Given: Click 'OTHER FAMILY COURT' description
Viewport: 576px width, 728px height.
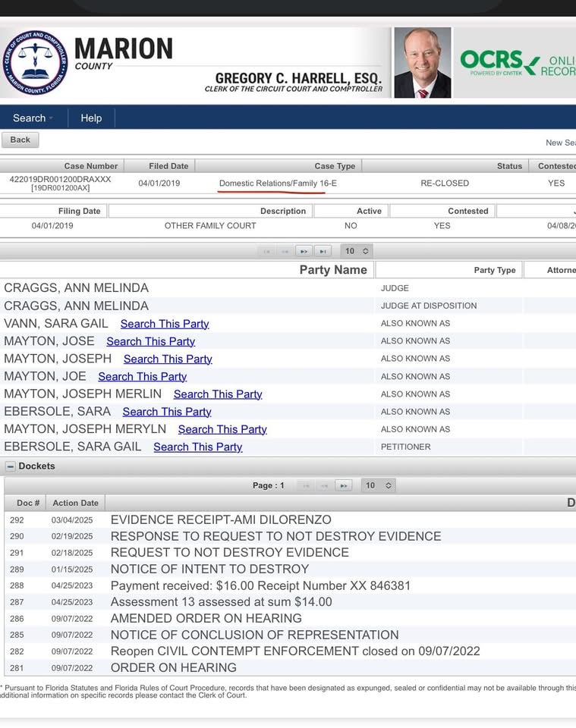Looking at the screenshot, I should 210,226.
